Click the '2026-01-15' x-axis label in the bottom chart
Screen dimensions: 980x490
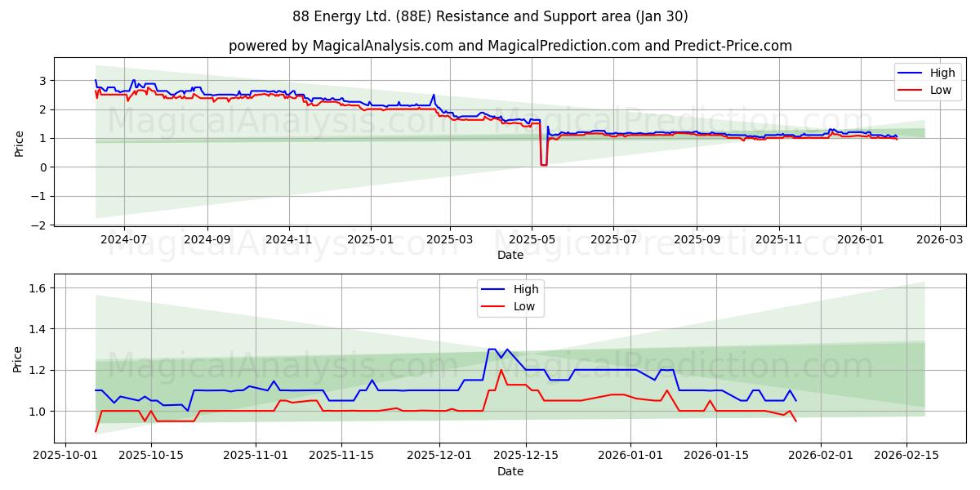[x=716, y=457]
